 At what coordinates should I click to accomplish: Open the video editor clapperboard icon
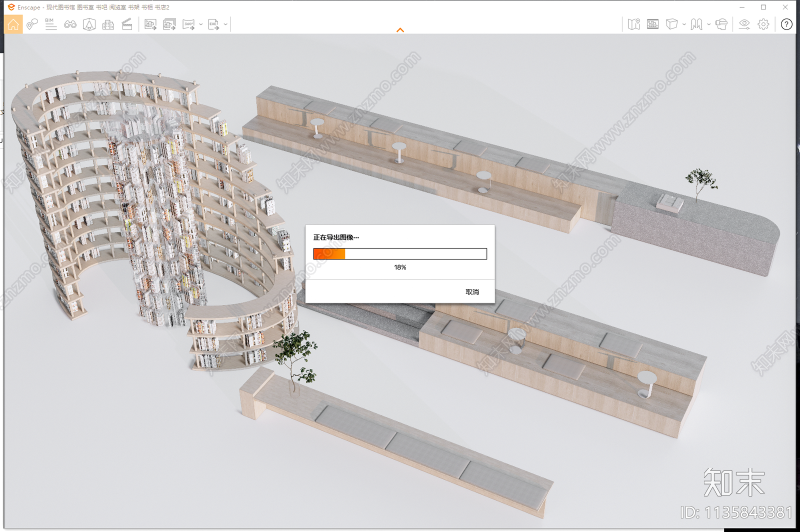tap(127, 24)
